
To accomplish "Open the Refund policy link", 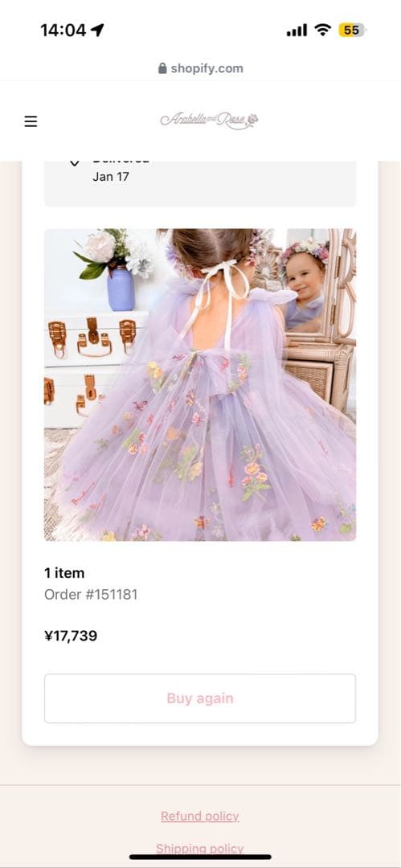I will click(200, 816).
